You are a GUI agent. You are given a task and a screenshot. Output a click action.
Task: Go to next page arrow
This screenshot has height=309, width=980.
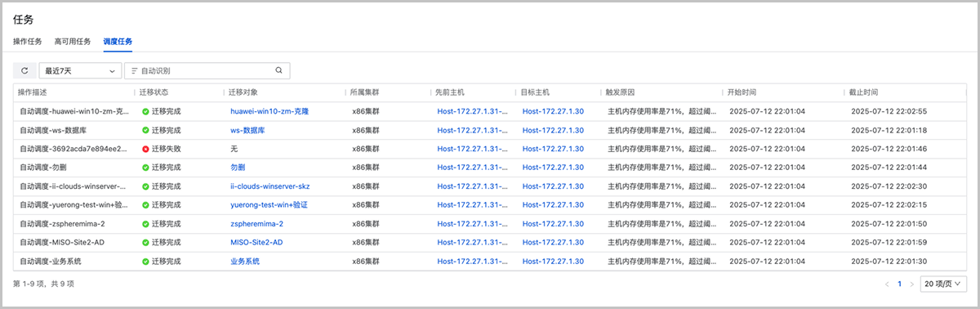click(911, 284)
